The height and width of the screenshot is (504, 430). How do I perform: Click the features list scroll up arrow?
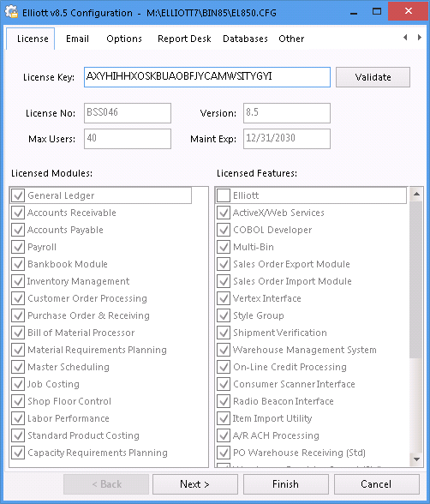pos(416,194)
